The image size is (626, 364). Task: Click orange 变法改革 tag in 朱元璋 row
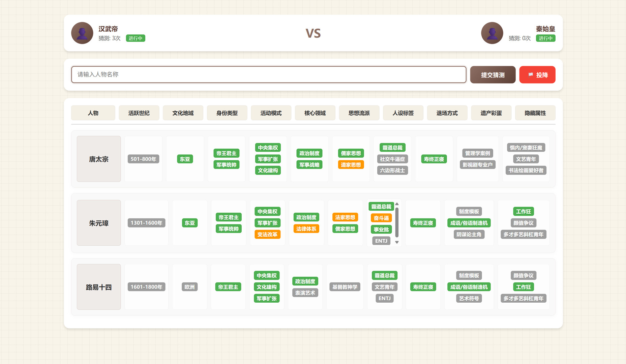pos(267,235)
